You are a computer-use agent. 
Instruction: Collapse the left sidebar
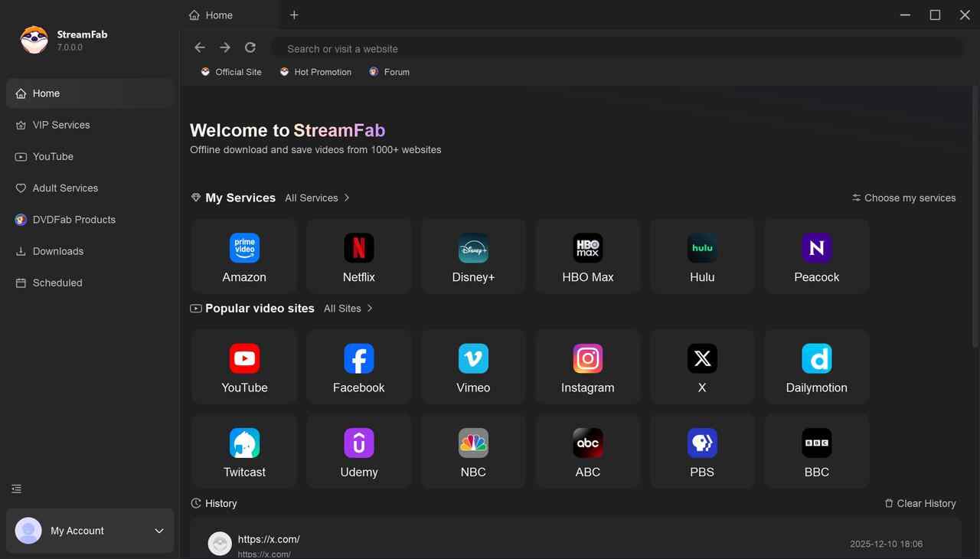[16, 488]
